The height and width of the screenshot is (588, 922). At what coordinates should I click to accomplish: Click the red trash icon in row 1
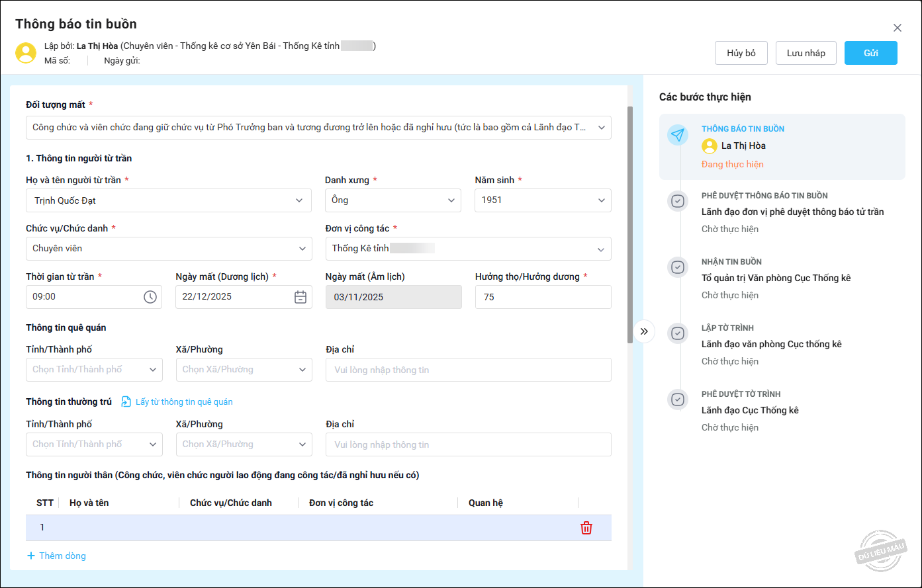(586, 528)
